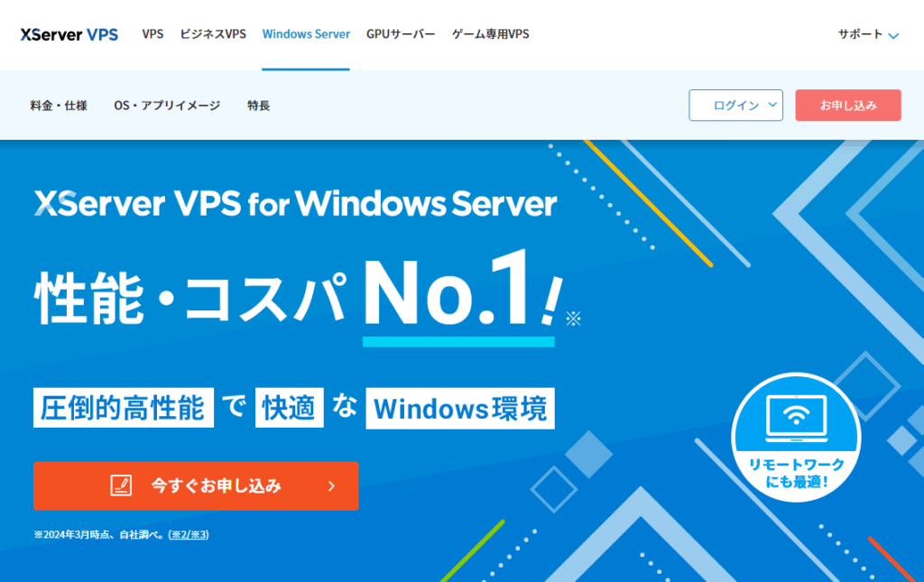Open OS・アプリイメージ section
The height and width of the screenshot is (582, 924).
coord(167,106)
